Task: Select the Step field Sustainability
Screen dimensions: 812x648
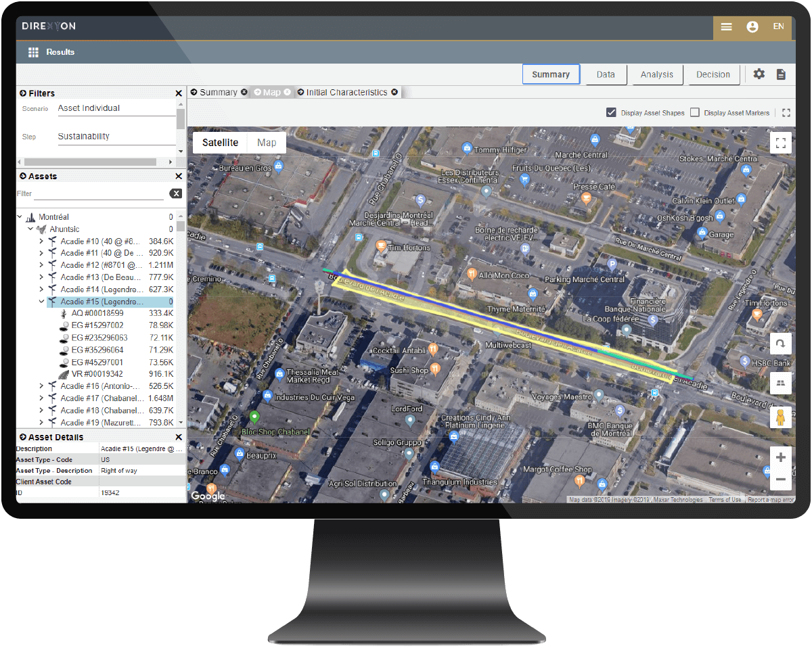Action: coord(116,137)
